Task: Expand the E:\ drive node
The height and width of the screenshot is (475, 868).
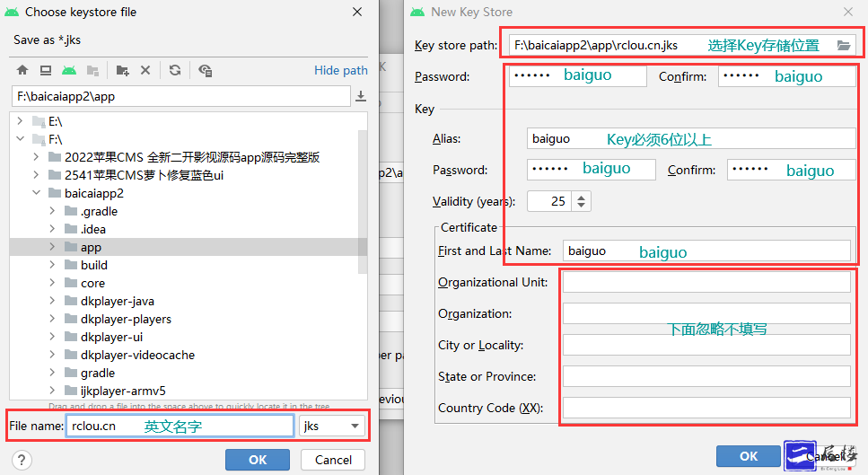Action: tap(21, 121)
